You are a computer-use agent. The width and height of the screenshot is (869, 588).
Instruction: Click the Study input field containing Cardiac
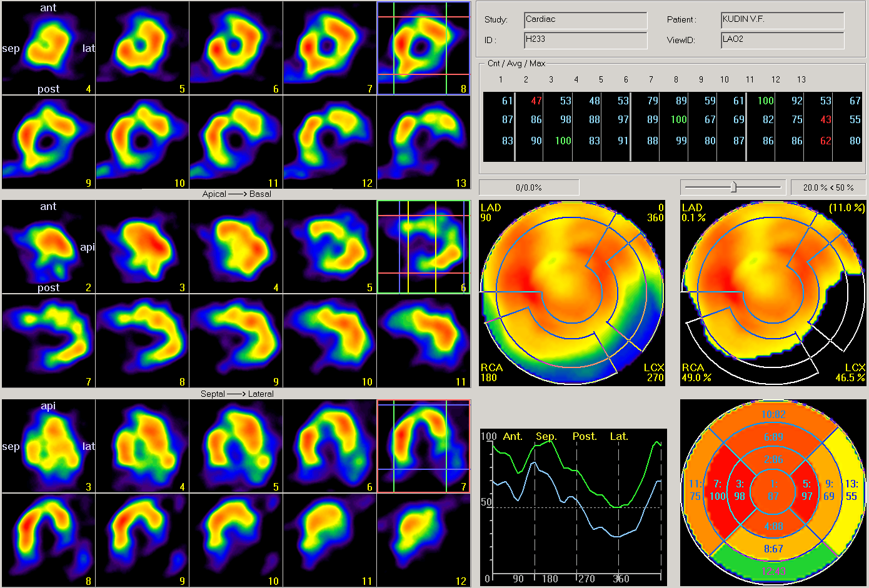pos(585,20)
